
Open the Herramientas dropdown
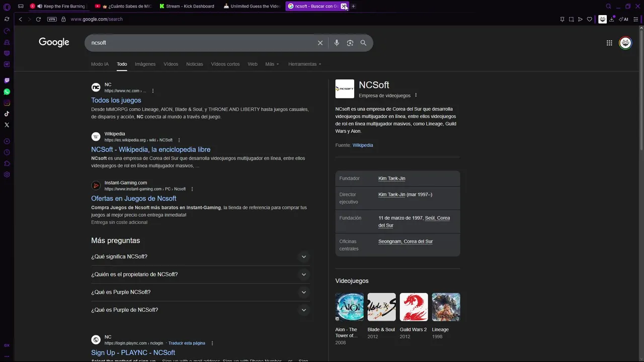304,64
